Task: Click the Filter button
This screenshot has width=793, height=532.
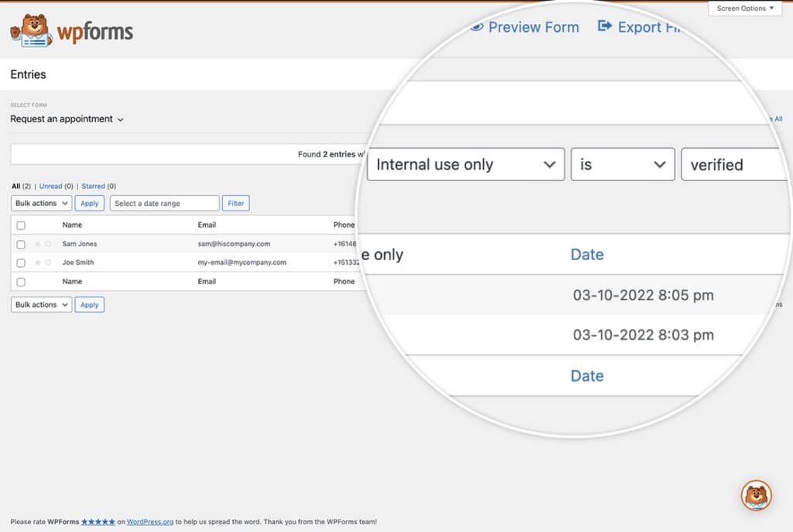Action: [235, 203]
